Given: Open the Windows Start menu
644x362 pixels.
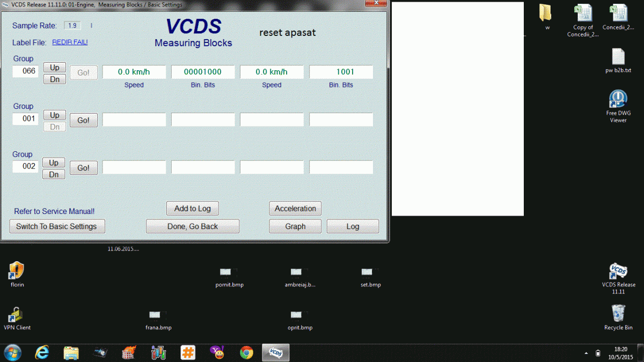Looking at the screenshot, I should pyautogui.click(x=12, y=352).
